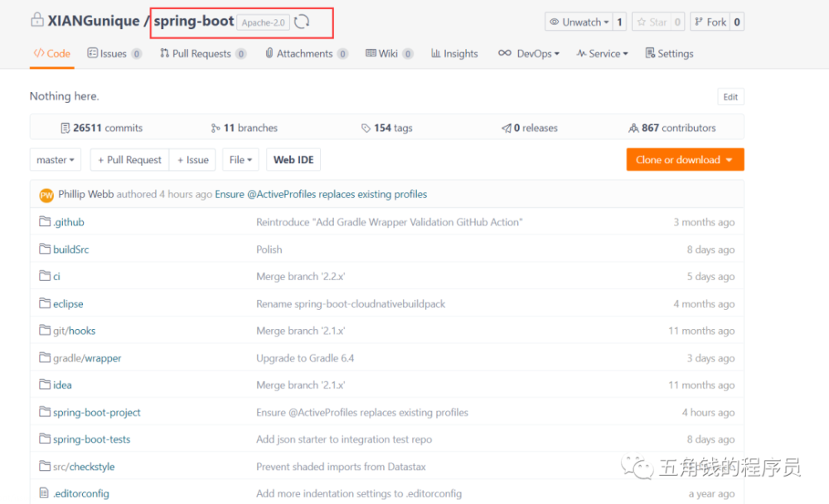The width and height of the screenshot is (829, 504).
Task: Star the repository
Action: 652,22
